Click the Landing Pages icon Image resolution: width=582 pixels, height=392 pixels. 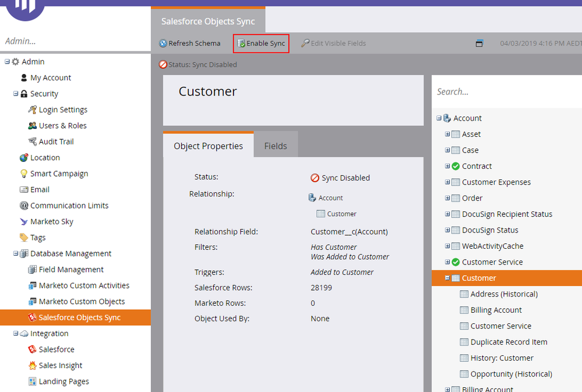pos(32,382)
